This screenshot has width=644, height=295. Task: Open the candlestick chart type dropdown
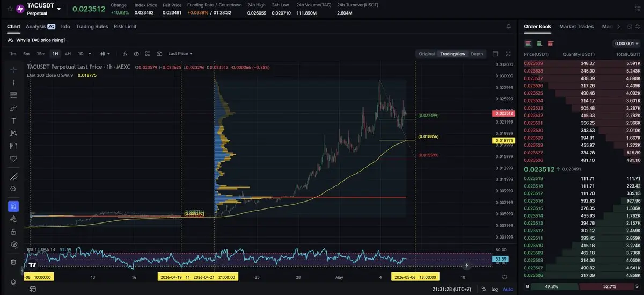105,54
